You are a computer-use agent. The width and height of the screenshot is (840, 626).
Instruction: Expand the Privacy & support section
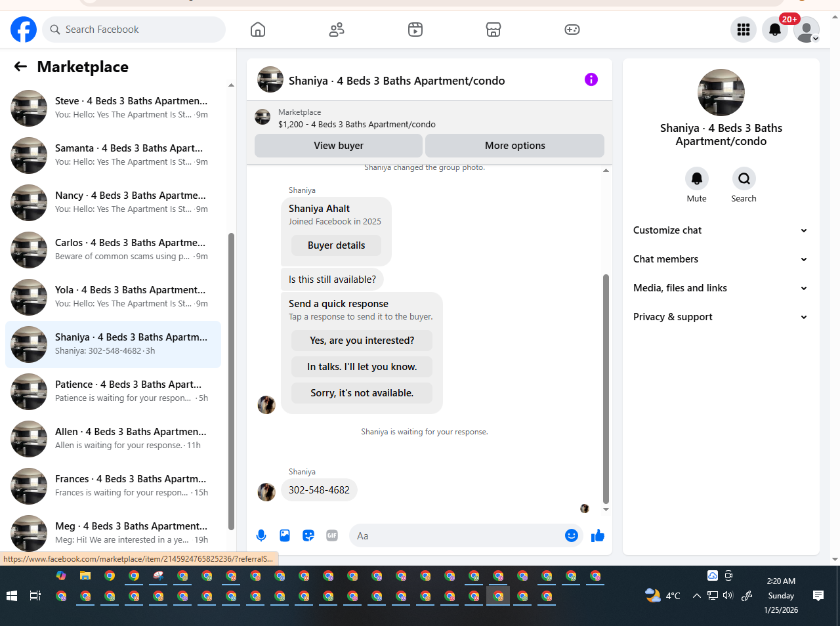(721, 317)
